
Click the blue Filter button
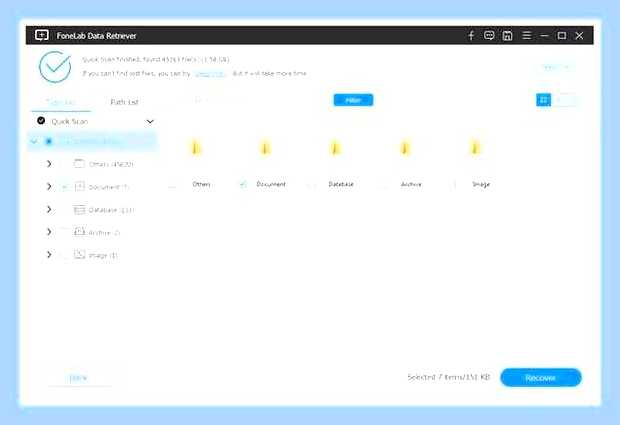click(353, 100)
